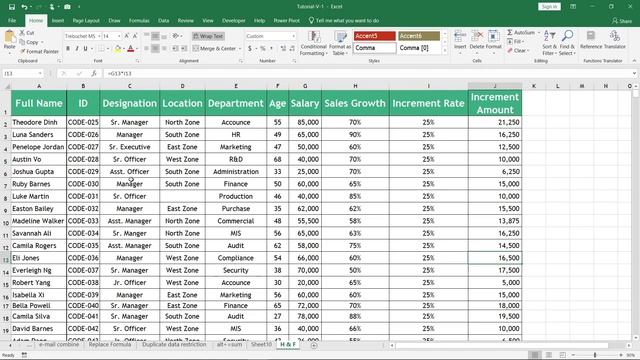Select cell containing 'Eli Jones'
This screenshot has height=360, width=640.
coord(39,258)
